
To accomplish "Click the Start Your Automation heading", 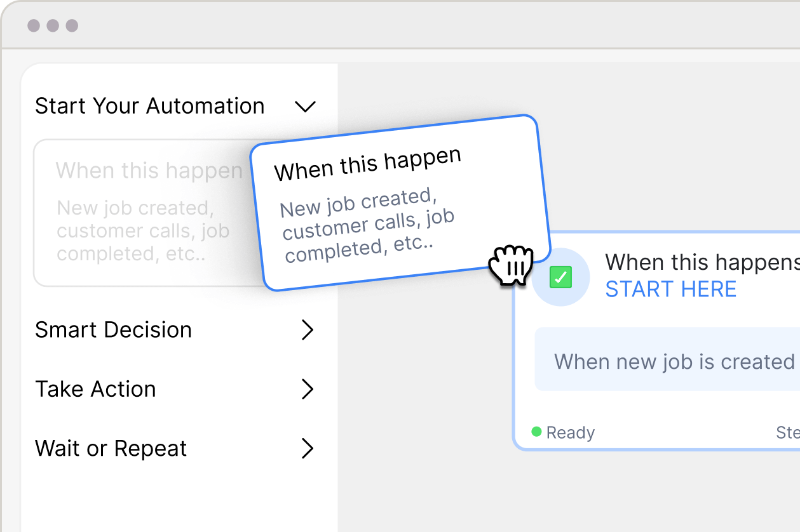I will (150, 106).
